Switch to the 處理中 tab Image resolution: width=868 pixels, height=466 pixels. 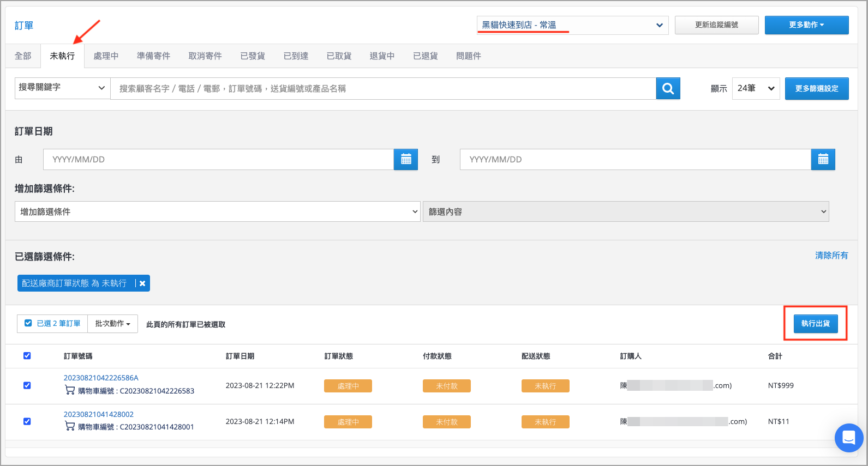(x=106, y=56)
